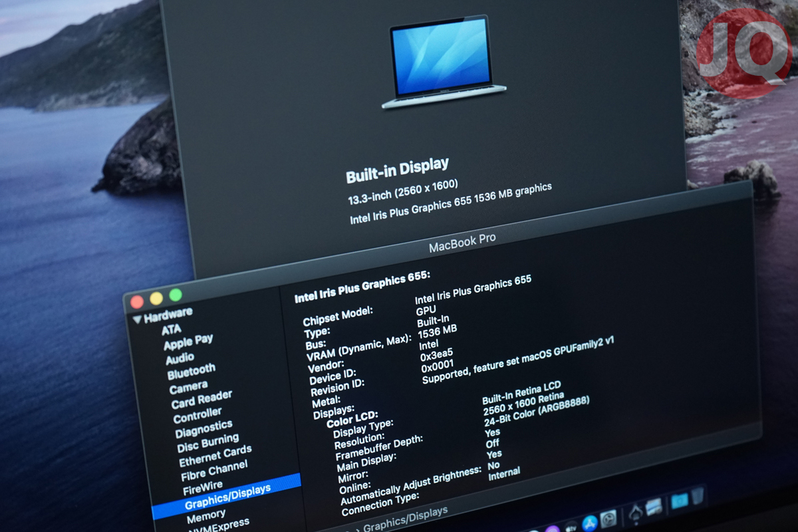Open the Trash in the Dock

(x=697, y=496)
